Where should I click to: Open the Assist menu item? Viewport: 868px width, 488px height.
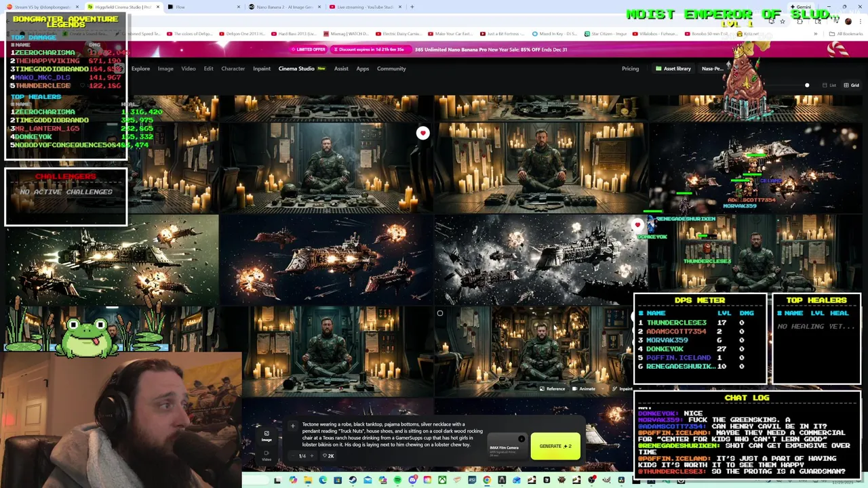click(341, 68)
